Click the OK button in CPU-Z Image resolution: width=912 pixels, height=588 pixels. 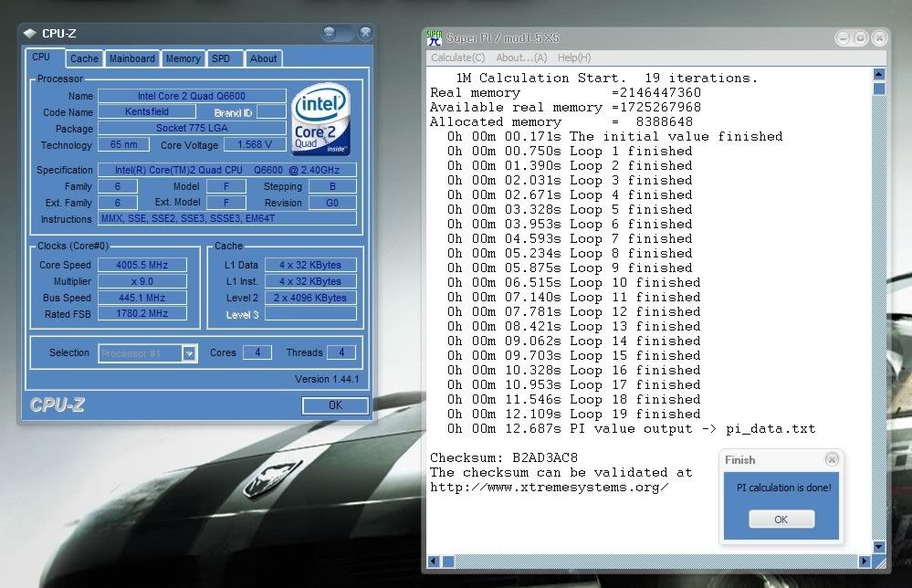coord(335,405)
